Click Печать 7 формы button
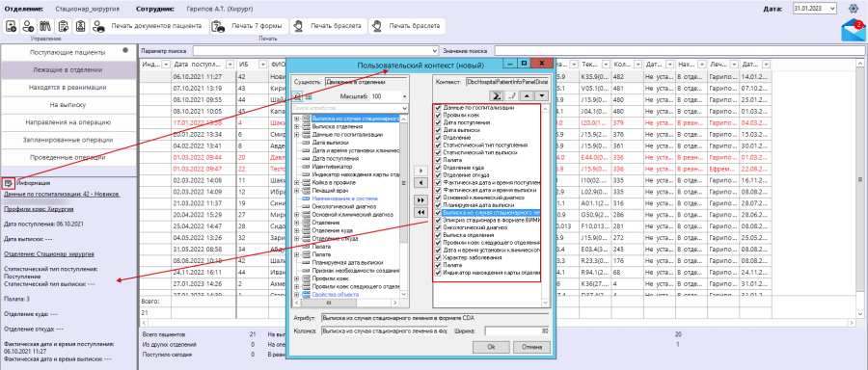Screen dimensions: 868x370 249,26
